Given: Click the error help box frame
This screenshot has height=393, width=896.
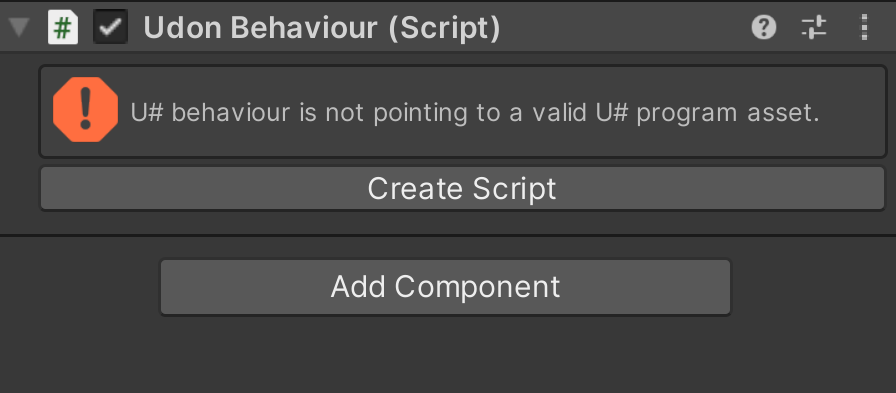Looking at the screenshot, I should coord(462,111).
